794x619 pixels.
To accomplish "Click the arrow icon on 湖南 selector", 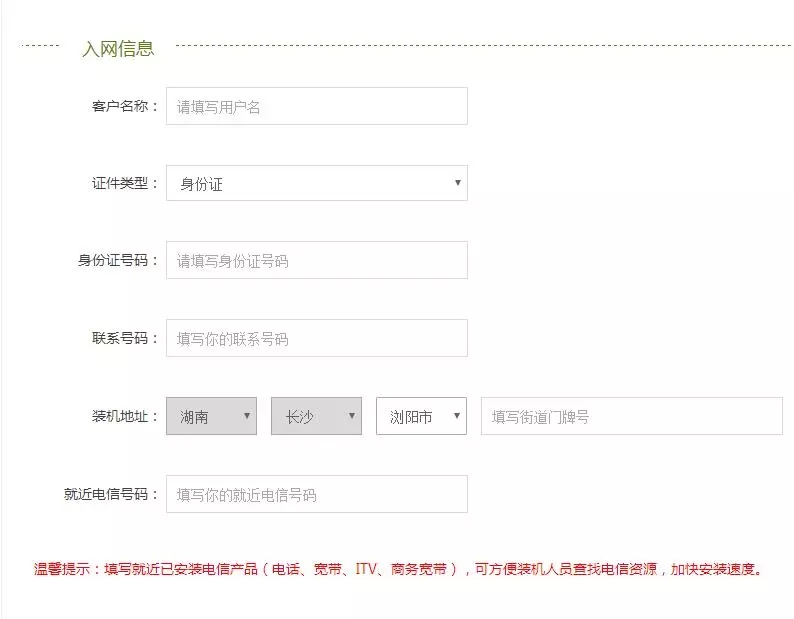I will click(247, 416).
